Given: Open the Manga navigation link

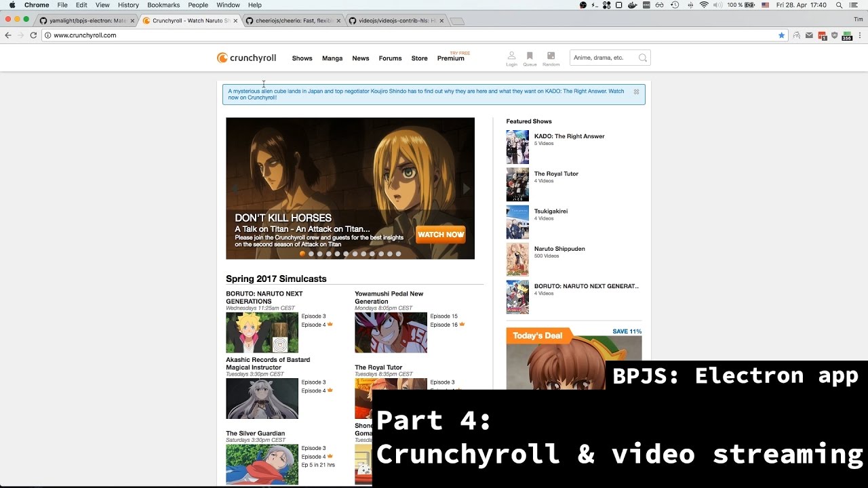Looking at the screenshot, I should pyautogui.click(x=332, y=58).
